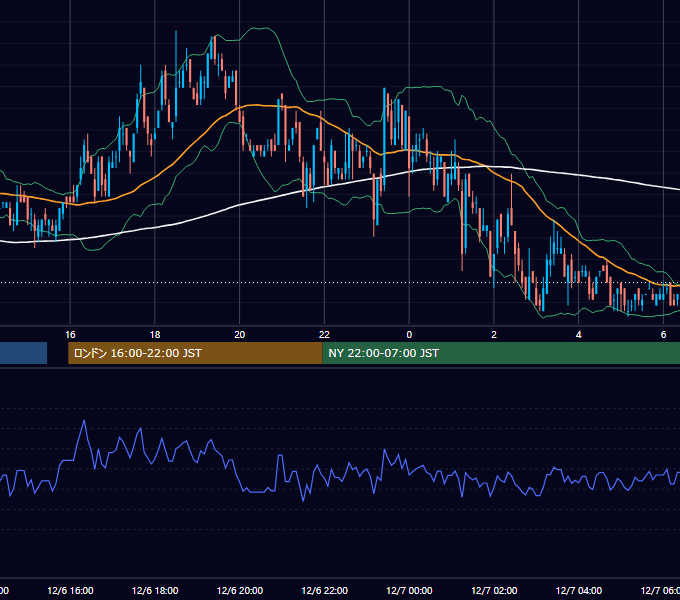Click the 12/6 16:00 time label
680x600 pixels.
pyautogui.click(x=70, y=590)
